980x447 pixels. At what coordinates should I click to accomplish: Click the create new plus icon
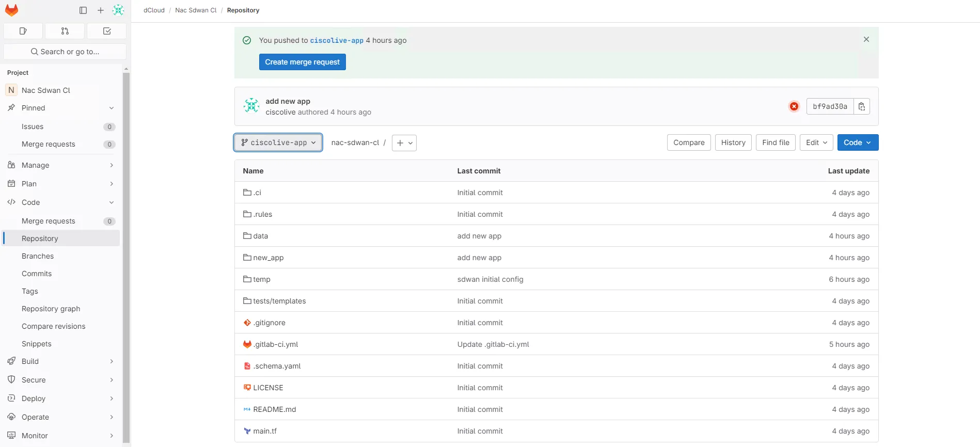(x=101, y=10)
